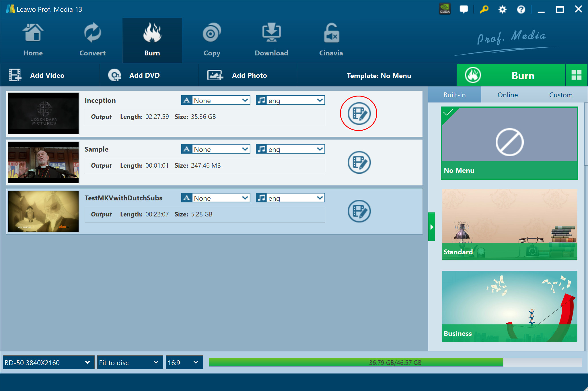Click the green Burn button
This screenshot has width=588, height=391.
pos(511,75)
